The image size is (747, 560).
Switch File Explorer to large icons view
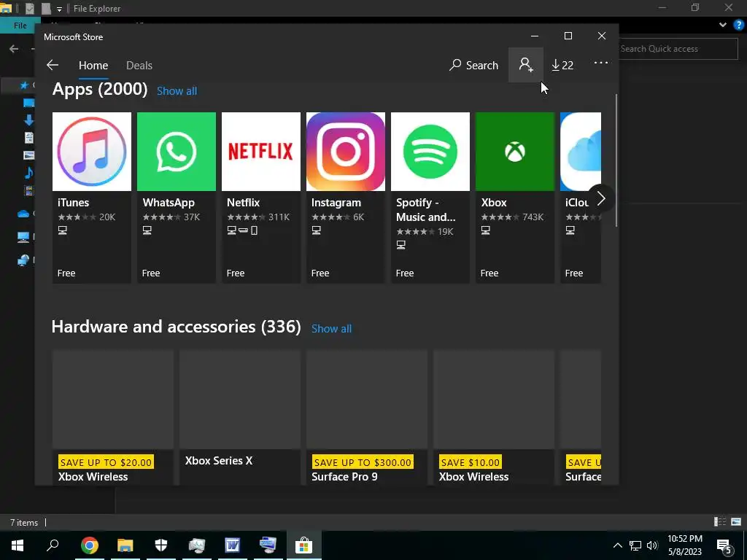(736, 522)
